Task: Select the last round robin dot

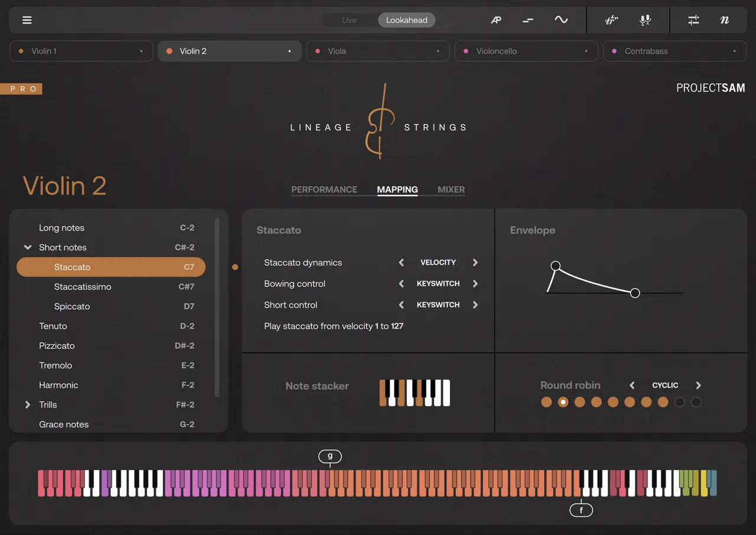Action: pos(696,402)
